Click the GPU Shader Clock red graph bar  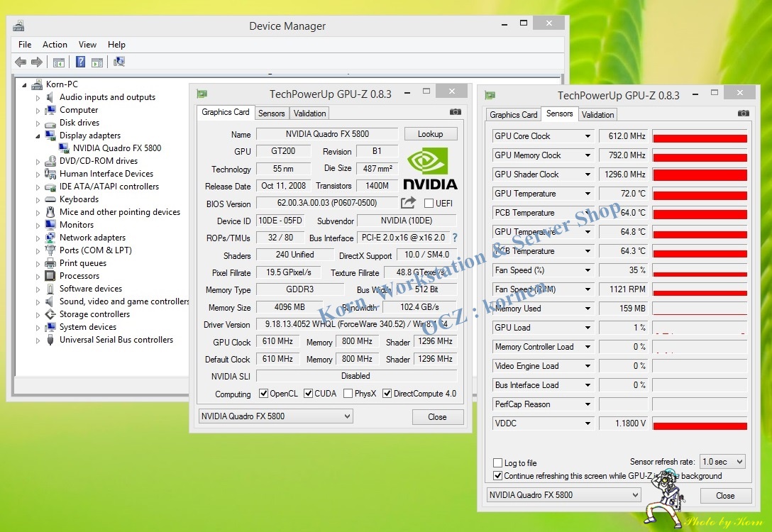[700, 174]
